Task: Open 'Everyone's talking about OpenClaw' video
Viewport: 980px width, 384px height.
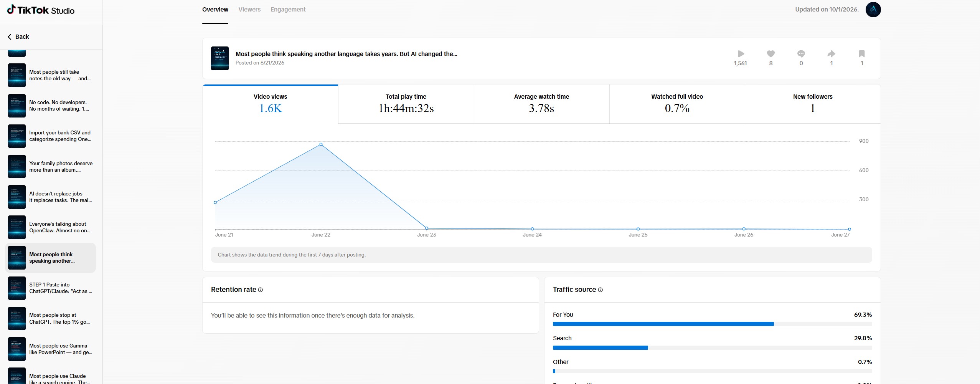Action: pyautogui.click(x=51, y=227)
